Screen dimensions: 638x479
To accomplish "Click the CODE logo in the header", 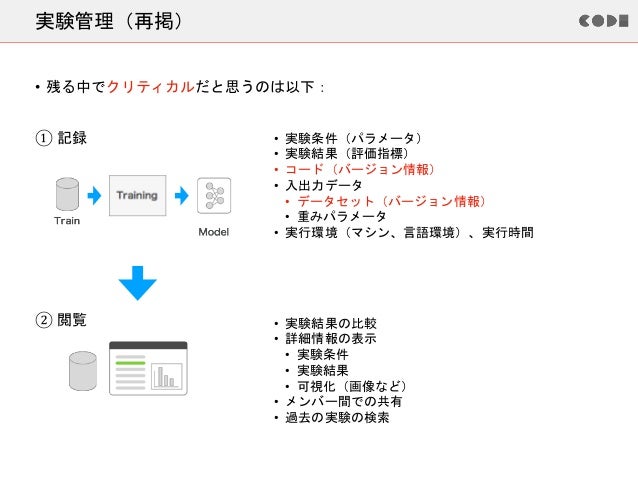I will tap(603, 21).
